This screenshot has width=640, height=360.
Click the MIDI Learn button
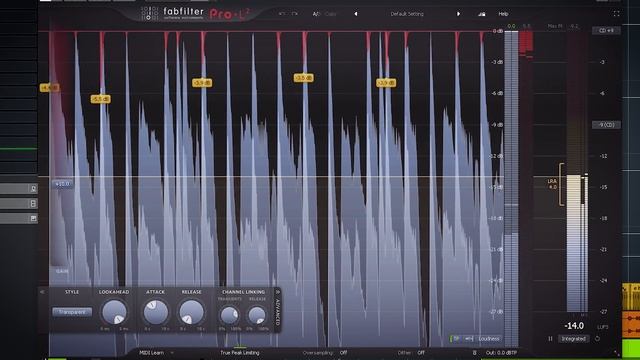[x=151, y=353]
